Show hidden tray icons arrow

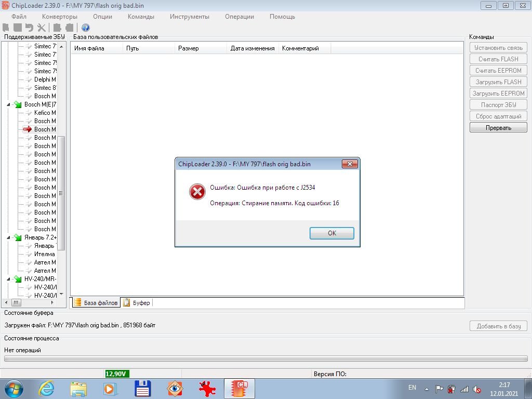tap(427, 389)
